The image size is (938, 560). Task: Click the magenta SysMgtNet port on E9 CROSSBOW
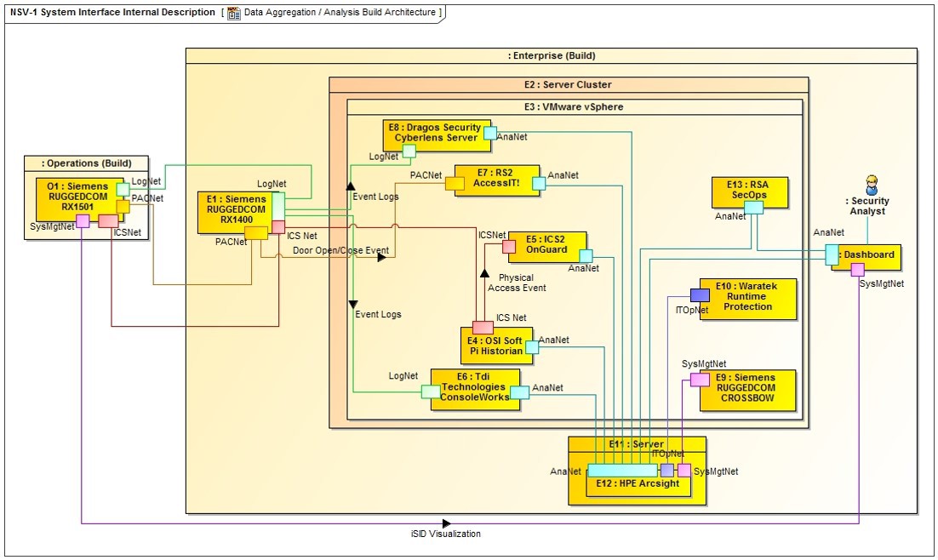pyautogui.click(x=700, y=380)
